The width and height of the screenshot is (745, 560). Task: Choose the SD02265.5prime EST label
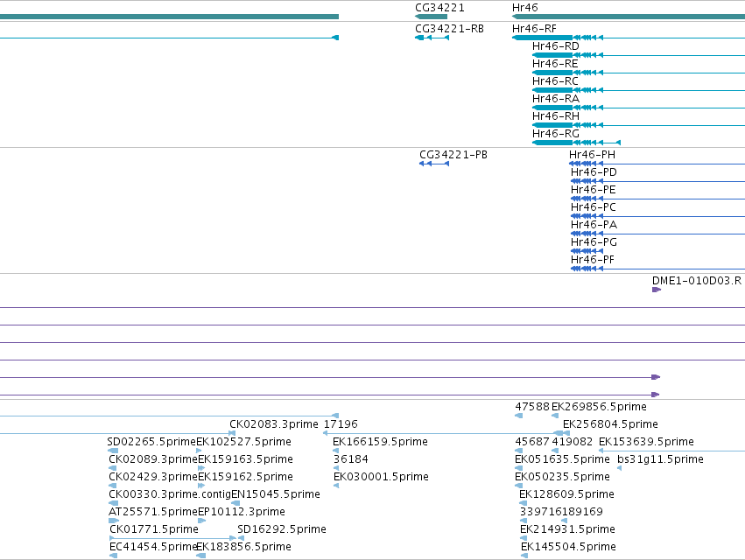click(x=151, y=442)
